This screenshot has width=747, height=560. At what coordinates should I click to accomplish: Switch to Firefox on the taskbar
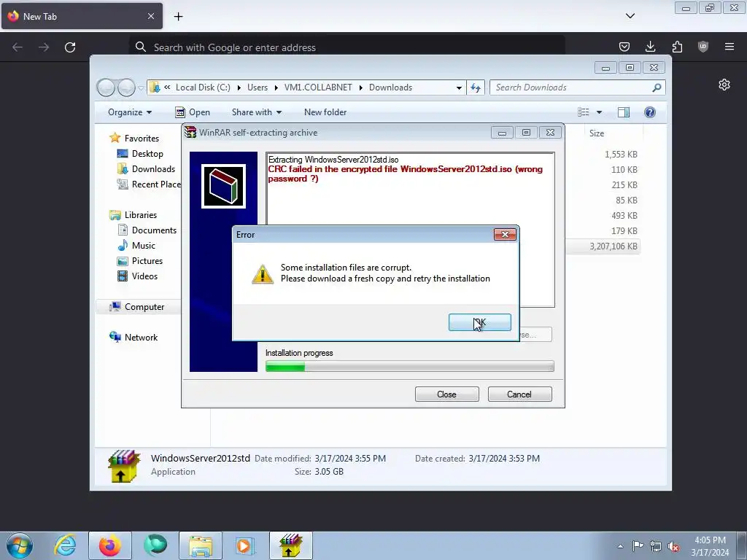[x=109, y=545]
